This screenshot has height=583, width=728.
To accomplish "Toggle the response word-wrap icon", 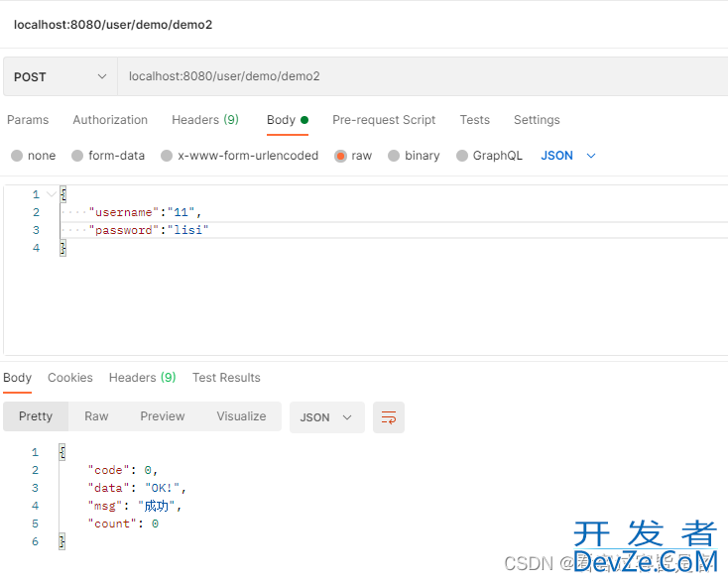I will point(389,417).
